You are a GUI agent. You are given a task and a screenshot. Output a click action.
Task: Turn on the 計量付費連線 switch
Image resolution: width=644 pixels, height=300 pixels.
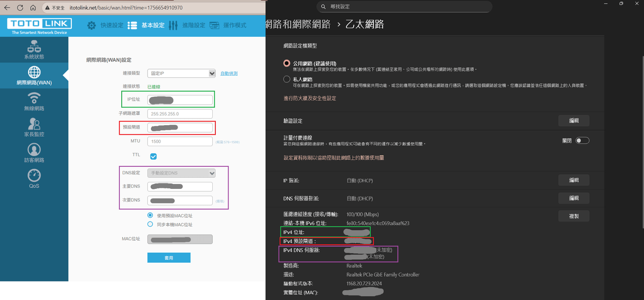point(582,141)
